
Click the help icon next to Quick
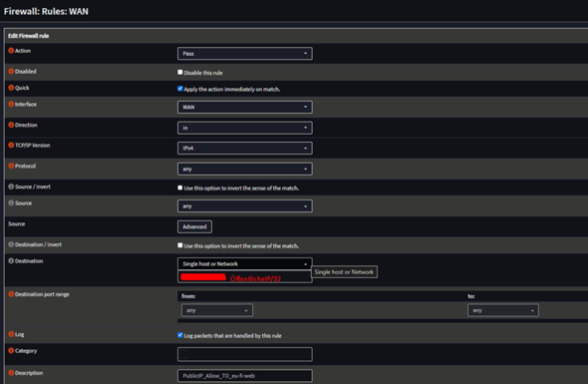[x=11, y=88]
